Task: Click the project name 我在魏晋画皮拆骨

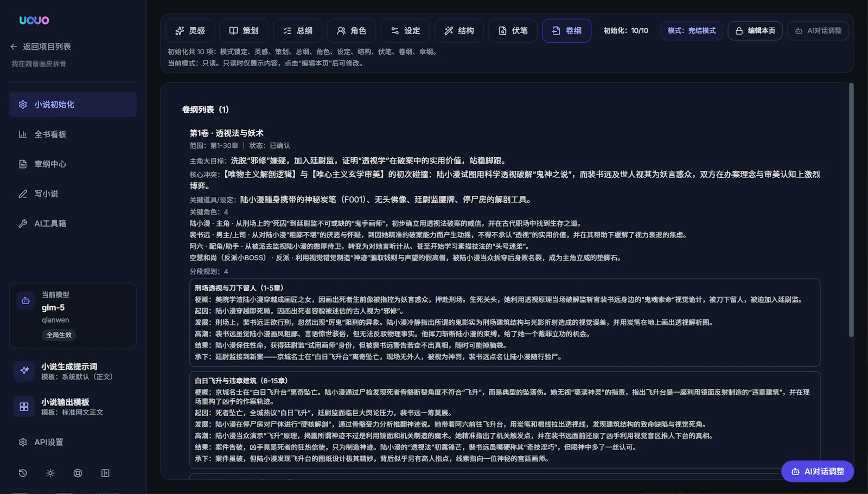Action: [39, 64]
